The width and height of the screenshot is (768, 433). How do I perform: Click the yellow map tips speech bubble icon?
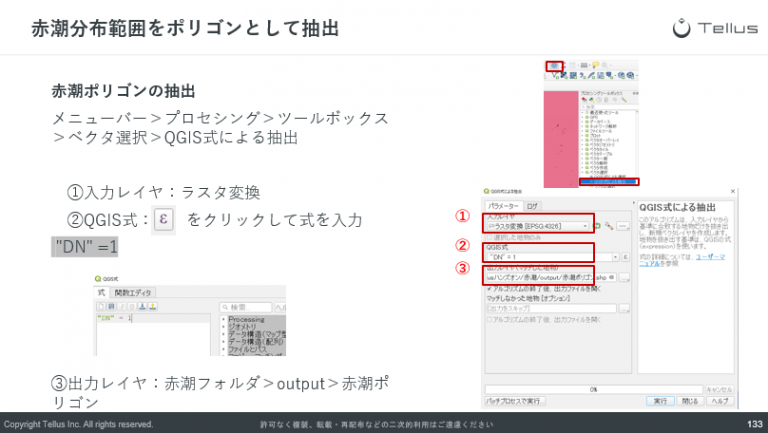click(x=596, y=65)
